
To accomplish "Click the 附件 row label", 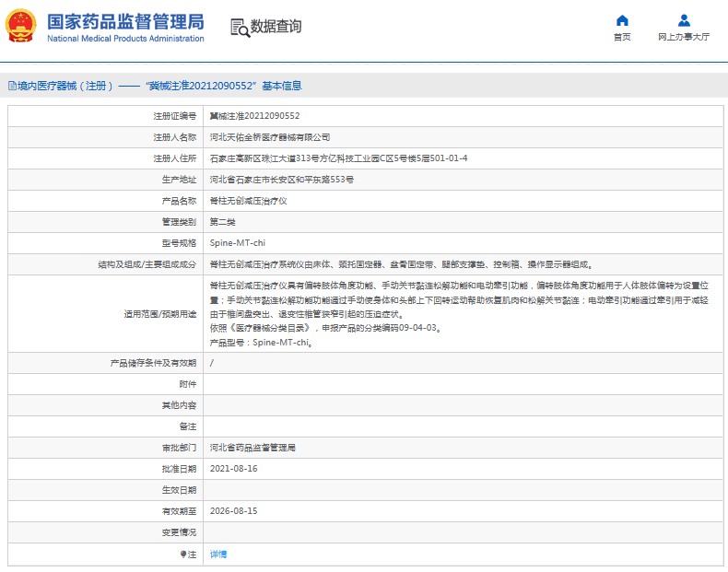I will (188, 384).
